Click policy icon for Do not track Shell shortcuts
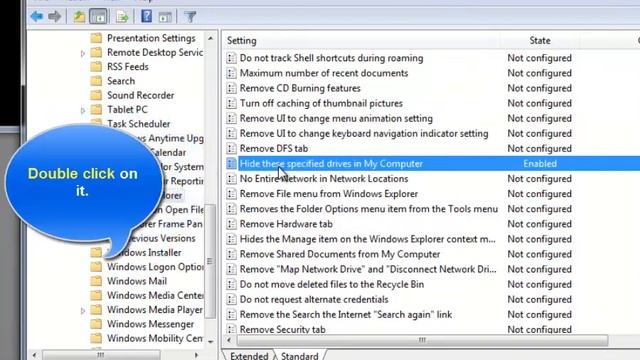 pos(231,58)
